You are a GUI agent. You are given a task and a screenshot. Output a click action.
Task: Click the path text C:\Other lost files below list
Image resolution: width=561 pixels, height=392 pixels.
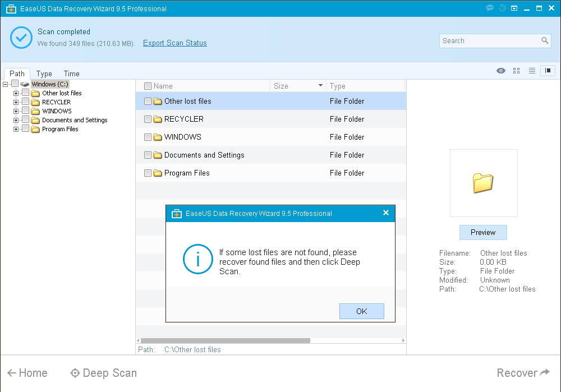192,350
